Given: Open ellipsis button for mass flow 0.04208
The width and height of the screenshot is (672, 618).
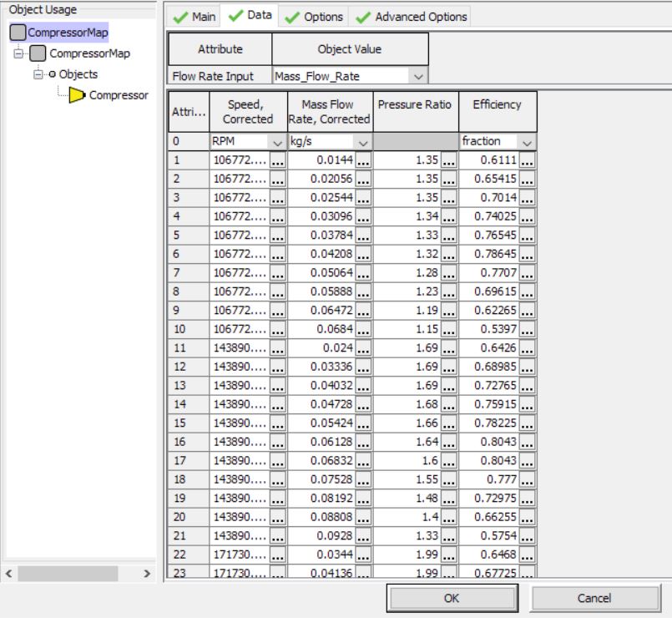Looking at the screenshot, I should click(x=363, y=255).
